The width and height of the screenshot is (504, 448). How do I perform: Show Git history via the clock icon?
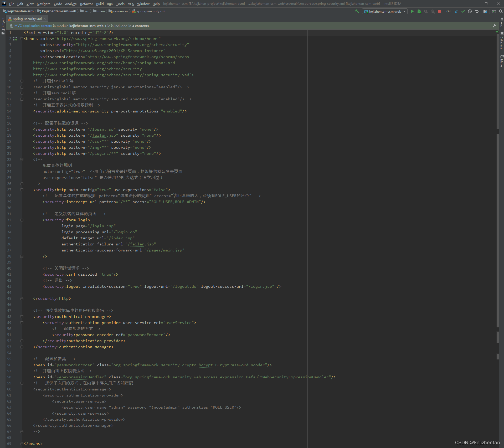click(x=470, y=11)
